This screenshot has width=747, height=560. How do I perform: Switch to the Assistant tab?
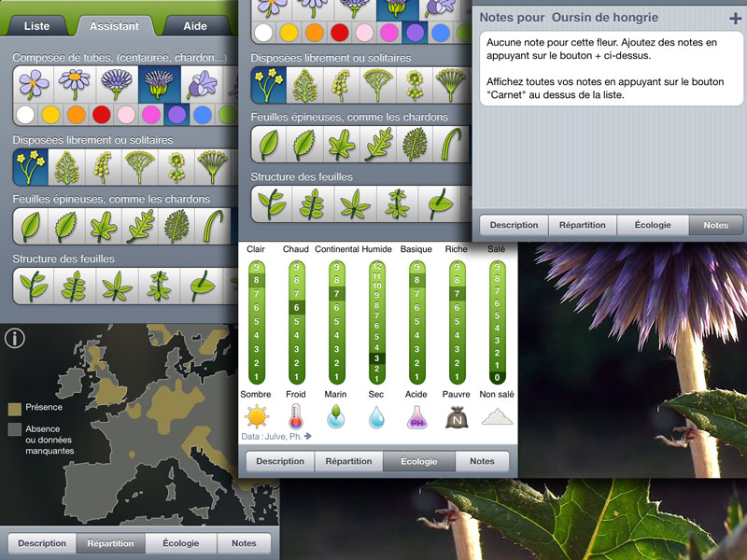114,26
